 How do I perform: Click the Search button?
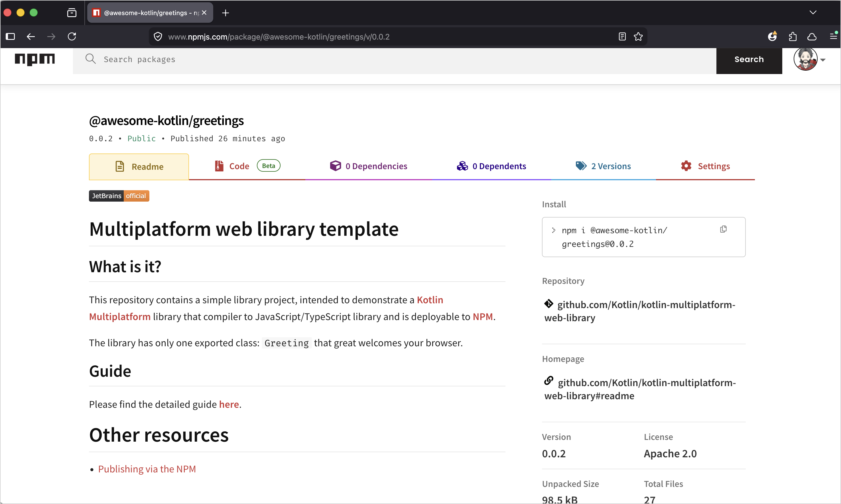coord(749,59)
